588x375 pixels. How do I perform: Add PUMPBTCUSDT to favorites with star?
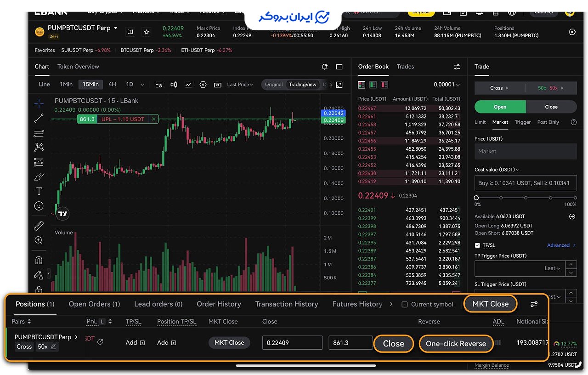tap(147, 32)
